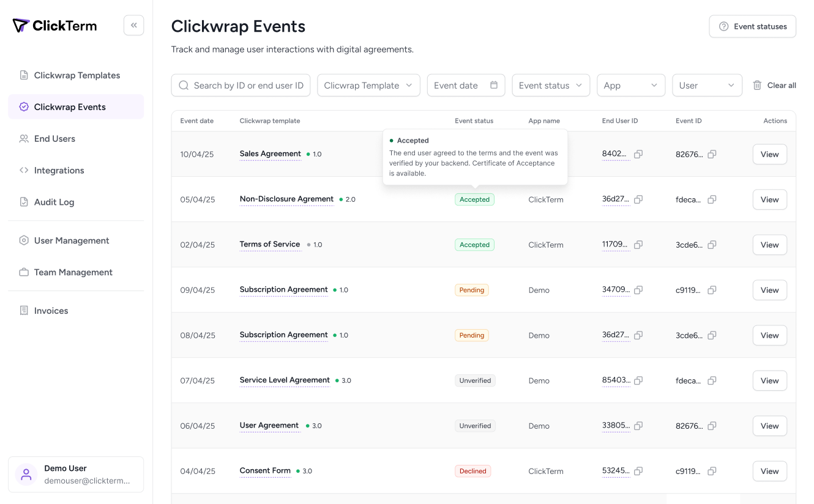Go to End Users in sidebar
Viewport: 814px width, 504px height.
coord(54,139)
